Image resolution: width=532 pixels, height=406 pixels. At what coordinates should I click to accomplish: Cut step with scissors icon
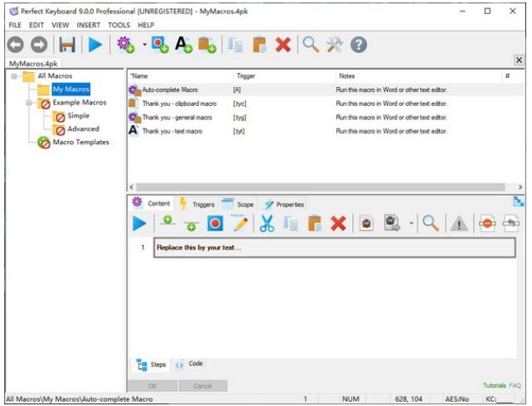pos(267,224)
